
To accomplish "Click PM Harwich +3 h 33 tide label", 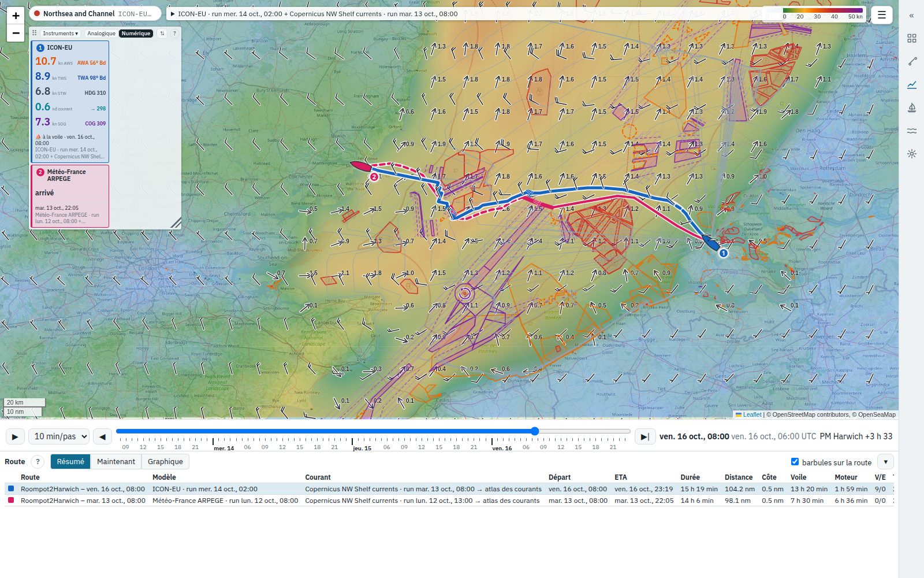I will point(856,436).
